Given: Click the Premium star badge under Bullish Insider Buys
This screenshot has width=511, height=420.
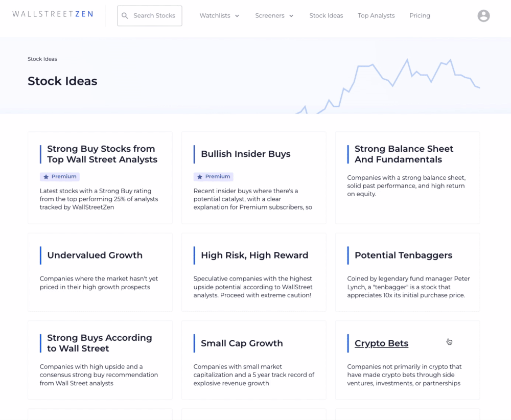Looking at the screenshot, I should [x=213, y=177].
